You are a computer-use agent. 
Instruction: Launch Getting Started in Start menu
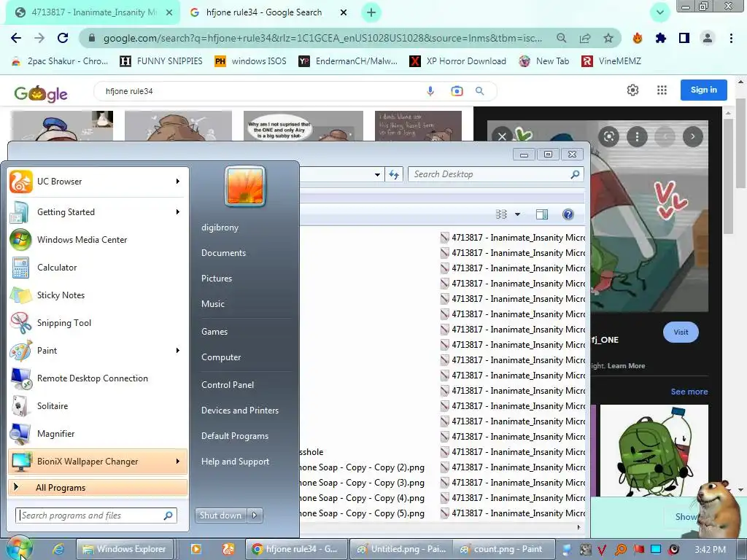(98, 212)
